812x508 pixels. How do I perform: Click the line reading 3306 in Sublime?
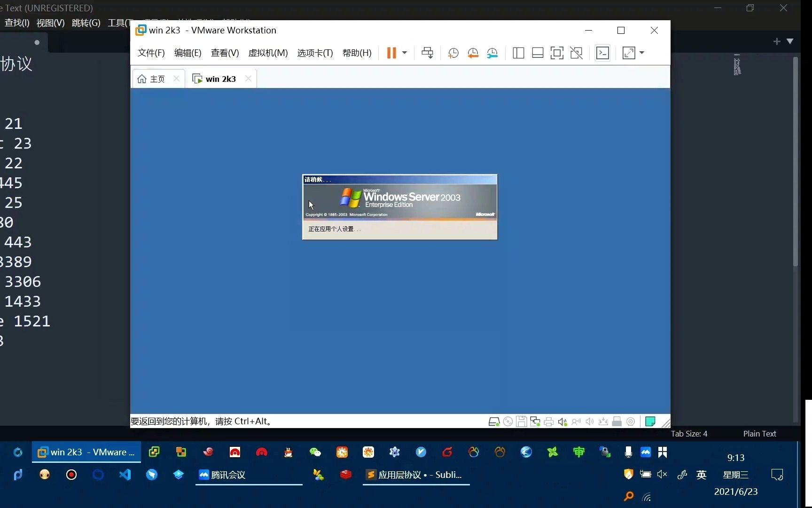pyautogui.click(x=23, y=281)
